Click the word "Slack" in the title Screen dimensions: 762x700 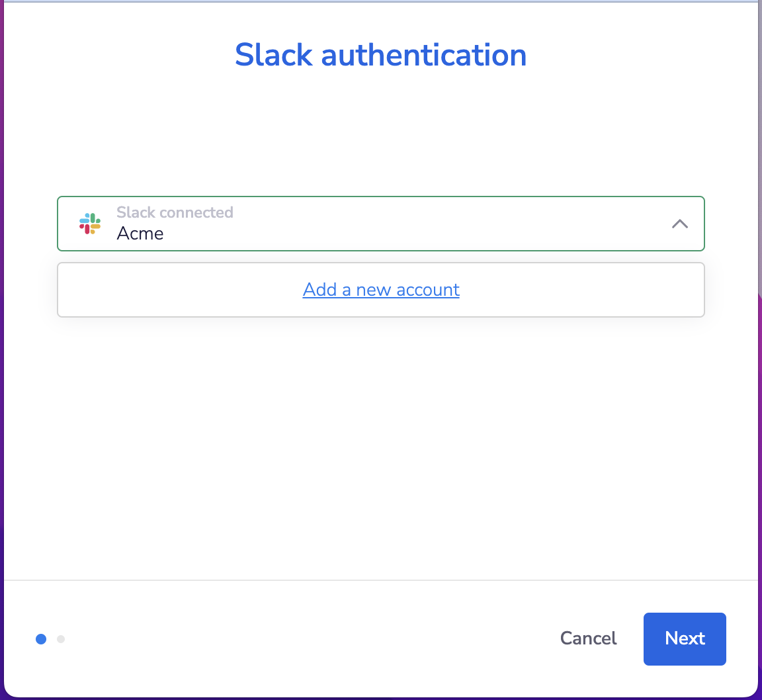click(x=274, y=55)
